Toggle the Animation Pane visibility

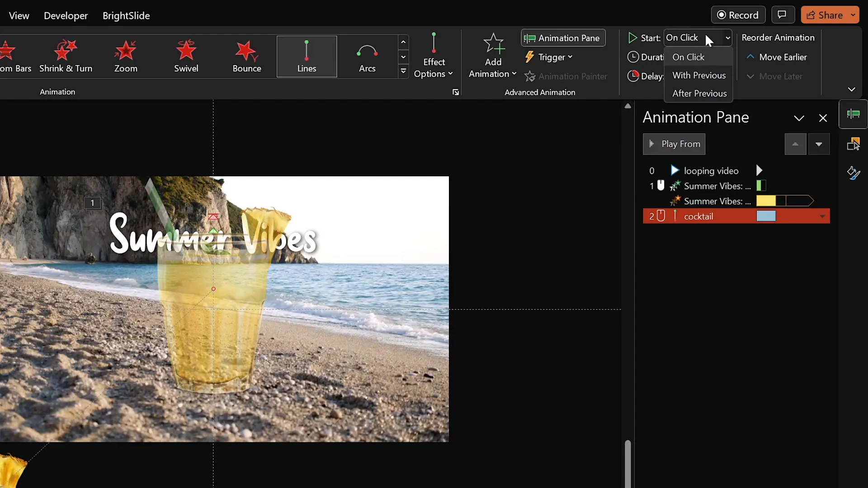tap(563, 38)
